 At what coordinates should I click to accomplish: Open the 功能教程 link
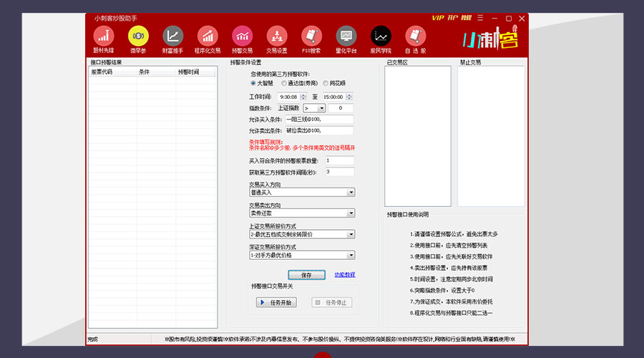point(345,275)
